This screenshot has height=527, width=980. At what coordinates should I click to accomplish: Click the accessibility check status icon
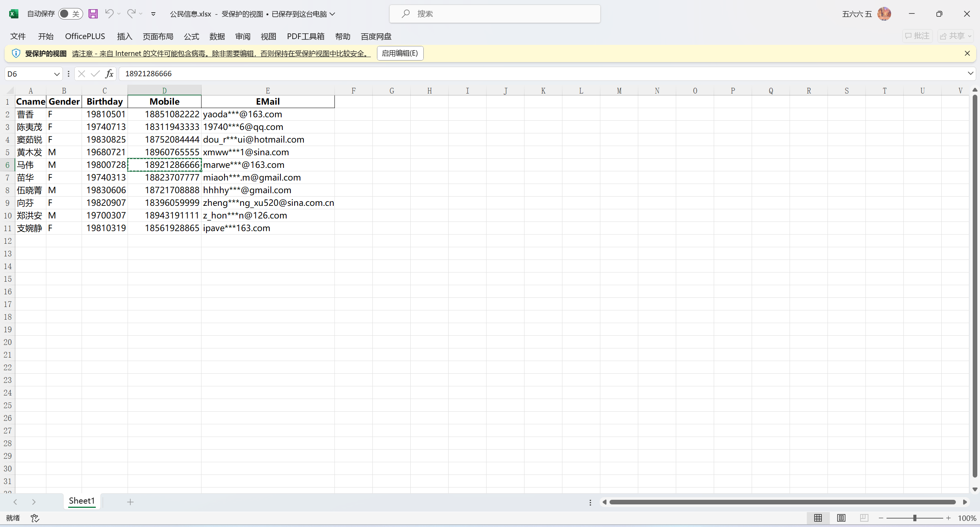click(35, 518)
